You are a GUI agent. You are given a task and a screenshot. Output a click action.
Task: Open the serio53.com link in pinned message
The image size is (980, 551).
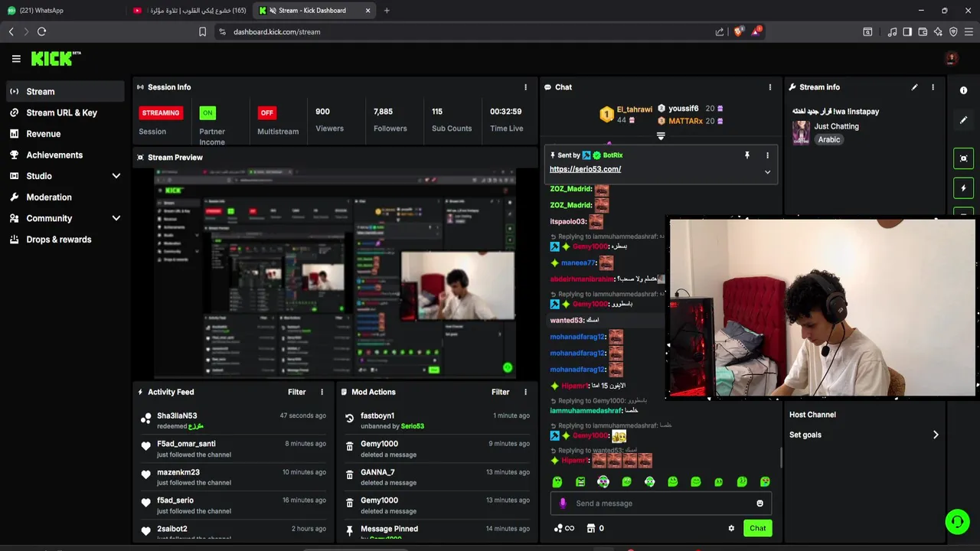585,169
